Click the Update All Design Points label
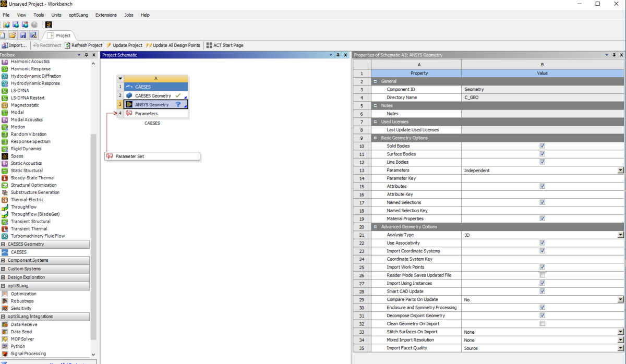The image size is (626, 364). (x=176, y=45)
